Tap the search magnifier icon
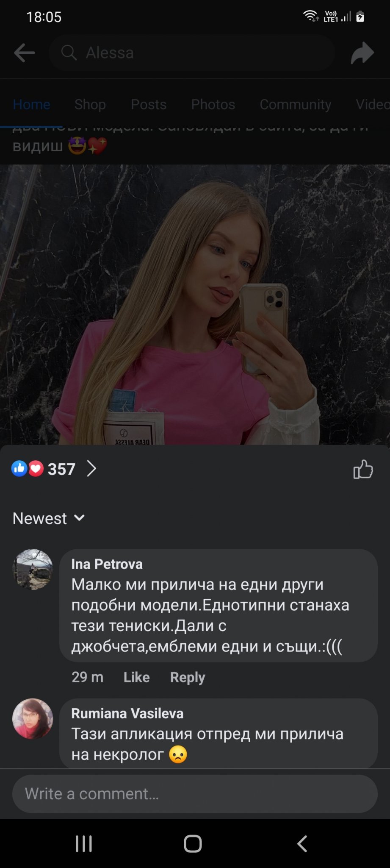Screen dimensions: 390x868 [x=69, y=53]
